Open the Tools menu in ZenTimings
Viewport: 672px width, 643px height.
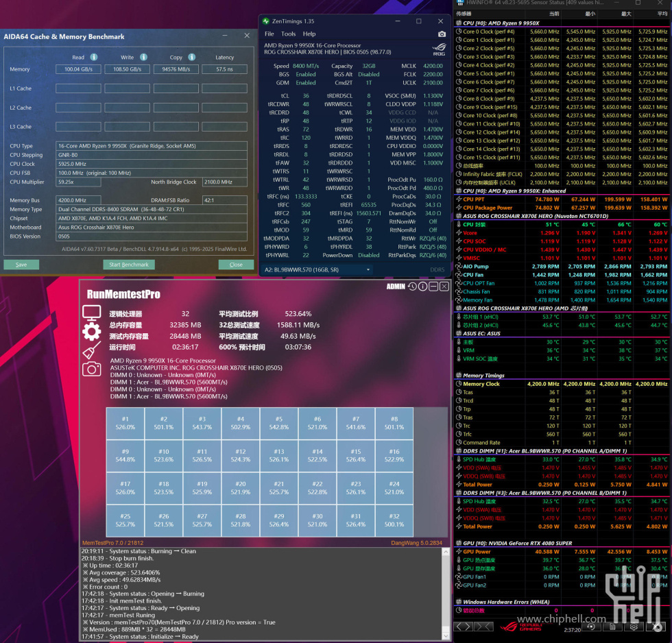(289, 34)
